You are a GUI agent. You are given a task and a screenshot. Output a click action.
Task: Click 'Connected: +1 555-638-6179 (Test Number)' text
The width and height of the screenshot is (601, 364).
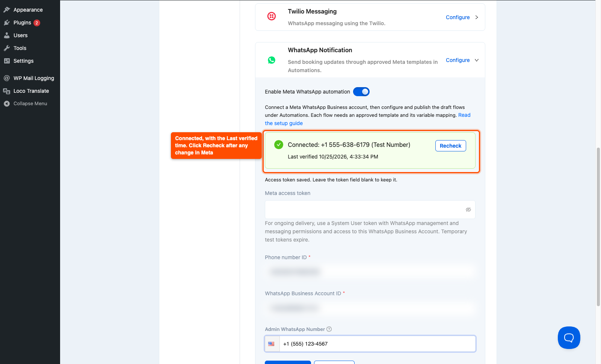click(x=349, y=145)
